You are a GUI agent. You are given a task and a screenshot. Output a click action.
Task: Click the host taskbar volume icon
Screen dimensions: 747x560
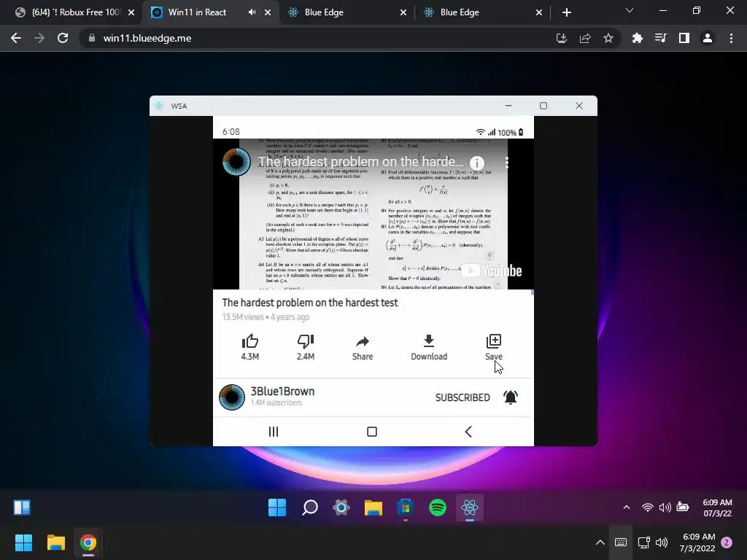click(662, 542)
